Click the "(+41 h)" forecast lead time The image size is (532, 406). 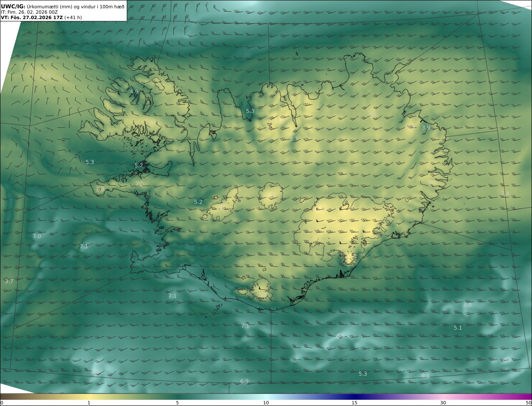(73, 18)
